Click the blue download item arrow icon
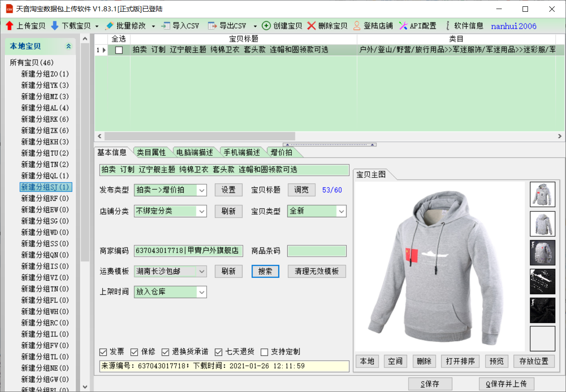 pos(55,26)
